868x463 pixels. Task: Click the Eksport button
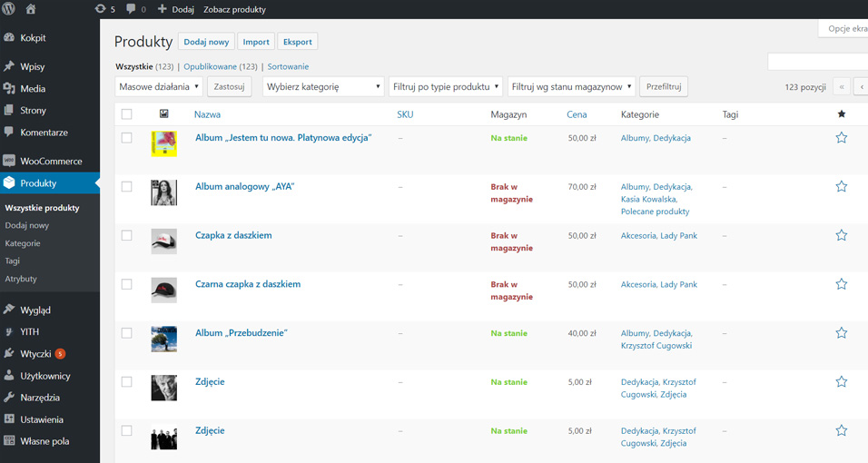click(x=298, y=42)
